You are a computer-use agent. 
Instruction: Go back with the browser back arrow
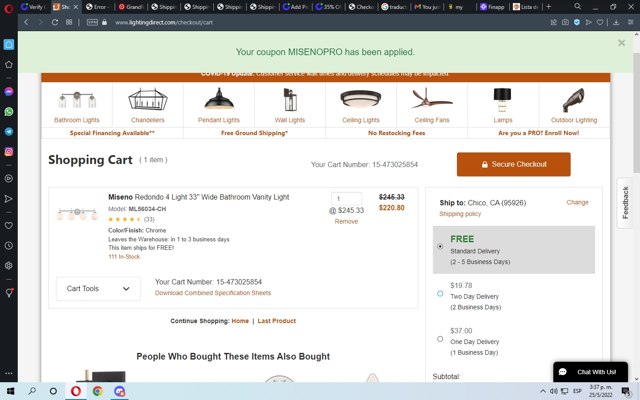click(x=27, y=22)
